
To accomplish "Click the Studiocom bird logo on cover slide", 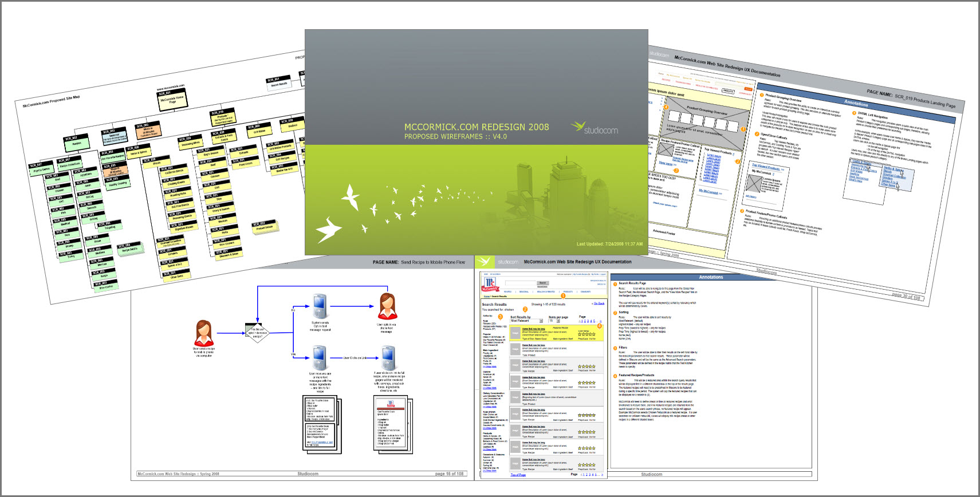I will pos(578,127).
